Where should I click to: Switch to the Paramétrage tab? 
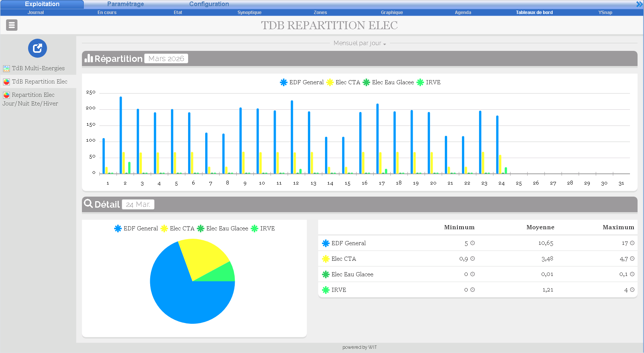[x=126, y=4]
